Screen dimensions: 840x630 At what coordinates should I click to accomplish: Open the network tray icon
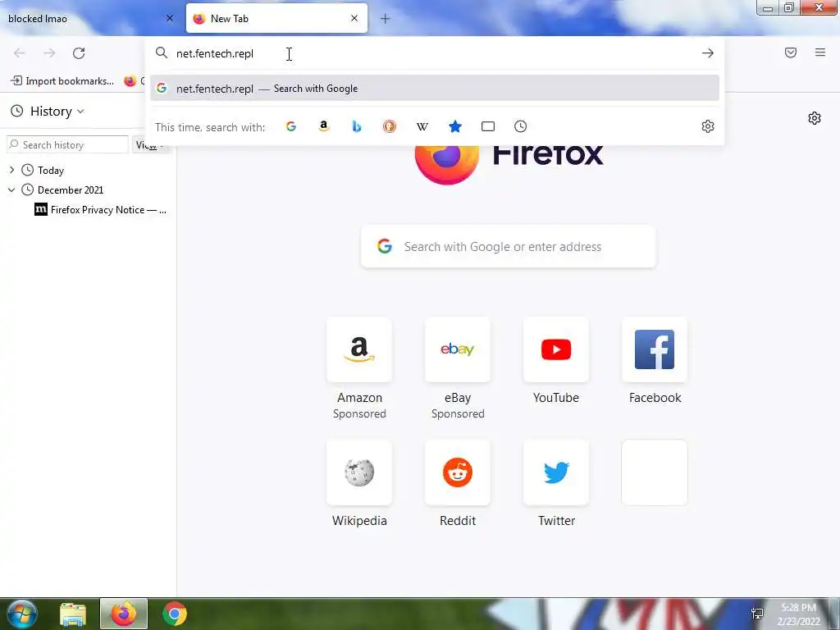pos(757,614)
